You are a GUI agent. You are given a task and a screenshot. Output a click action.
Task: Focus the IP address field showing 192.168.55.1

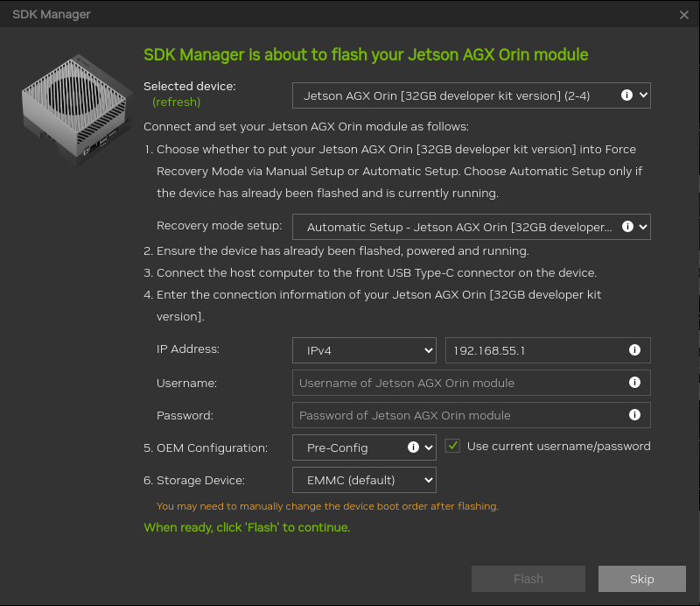point(548,350)
